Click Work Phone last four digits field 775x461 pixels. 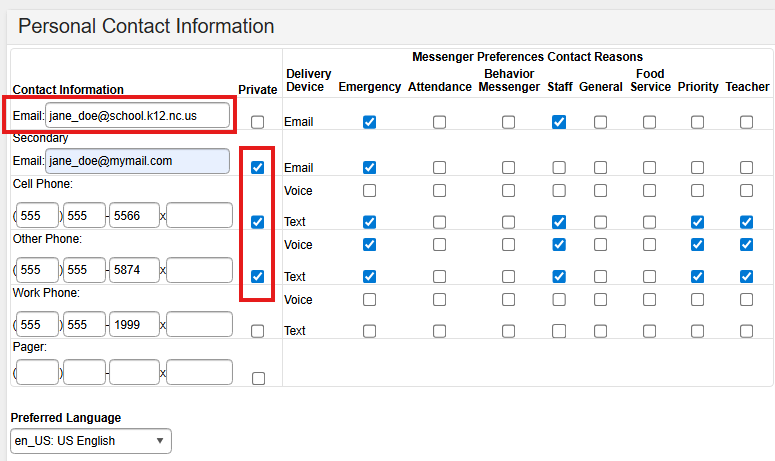point(134,324)
